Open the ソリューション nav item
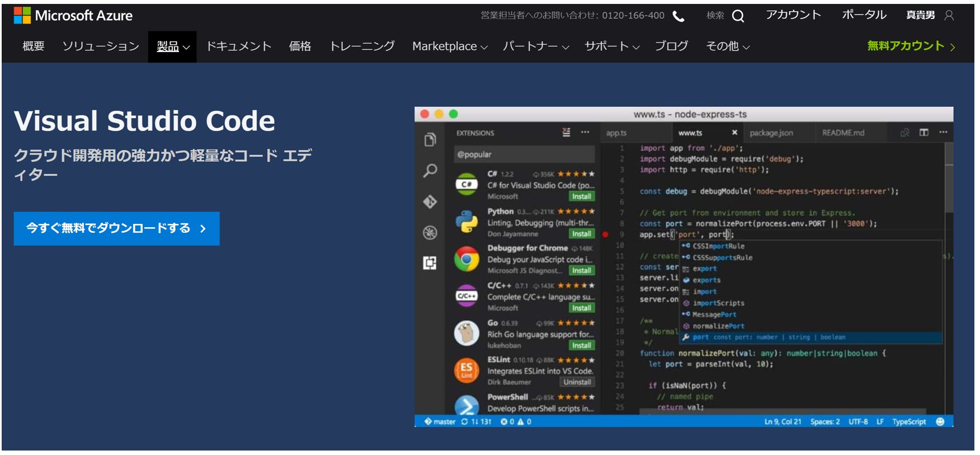The image size is (980, 455). click(101, 46)
